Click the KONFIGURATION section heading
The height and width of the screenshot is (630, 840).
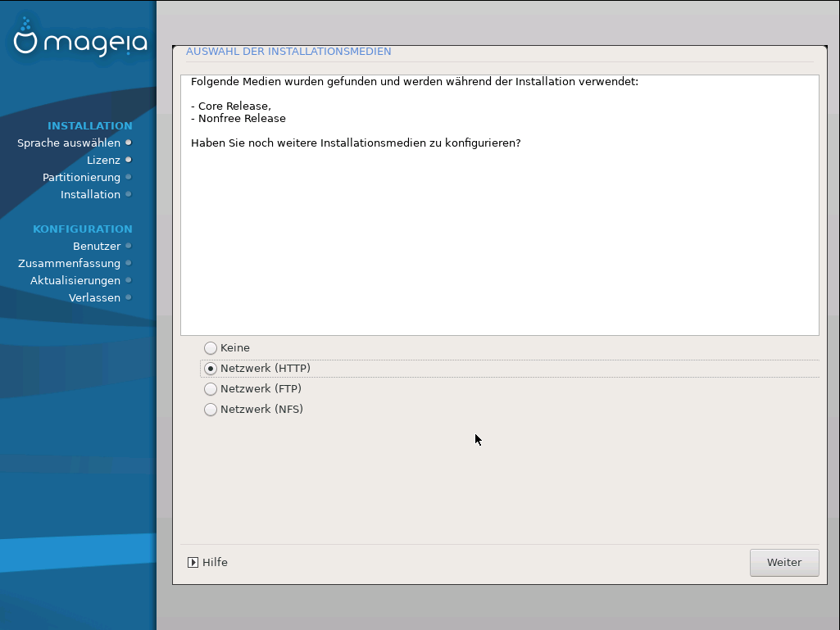click(x=82, y=229)
